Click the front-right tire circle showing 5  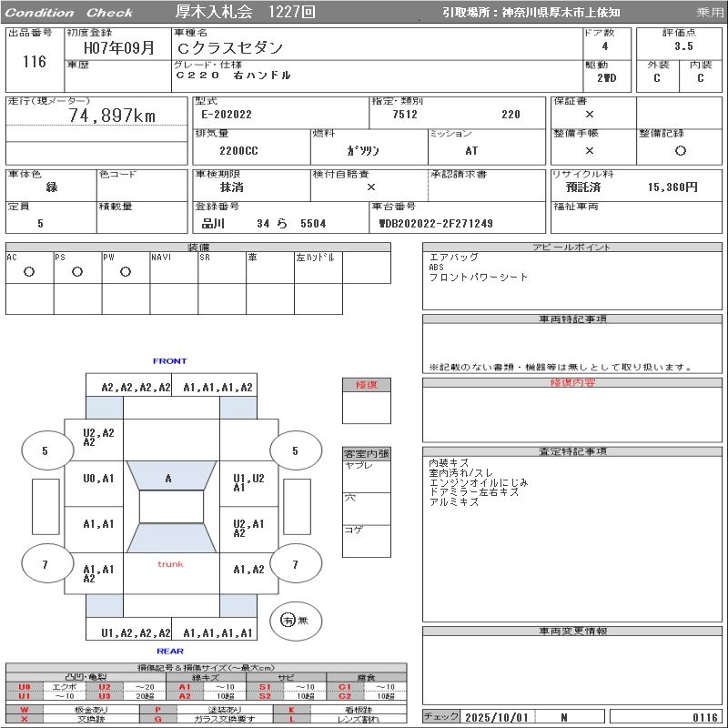click(x=295, y=450)
